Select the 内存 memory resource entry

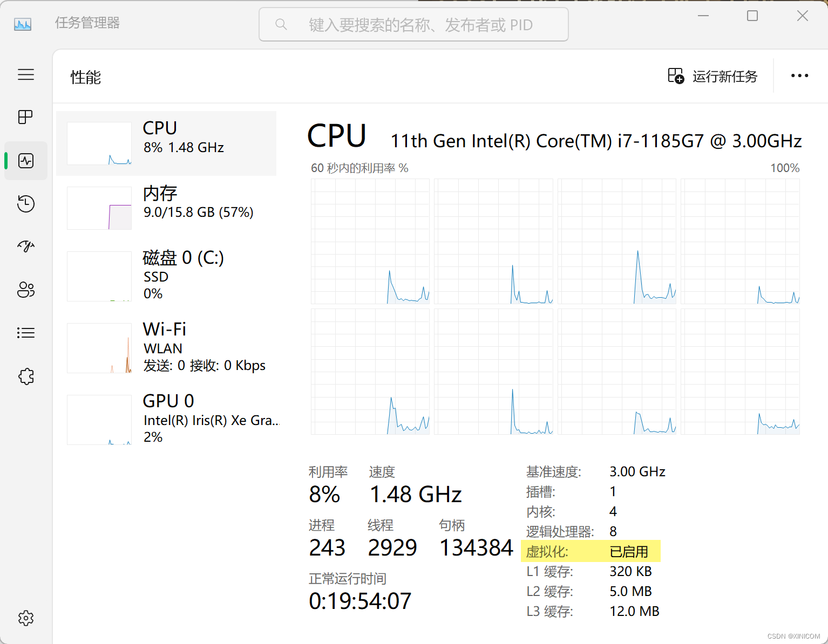click(x=166, y=208)
